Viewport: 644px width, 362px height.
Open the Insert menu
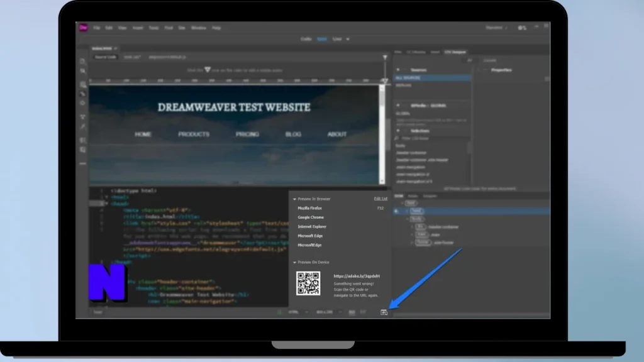coord(138,28)
